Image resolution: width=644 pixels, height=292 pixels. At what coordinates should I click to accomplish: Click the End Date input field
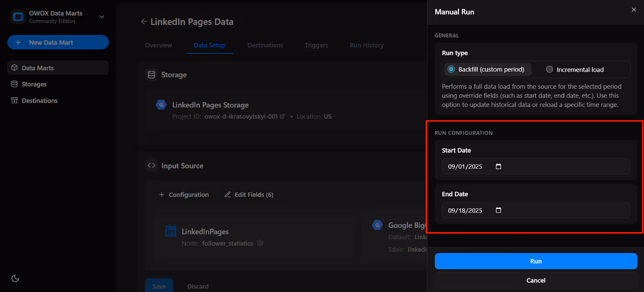click(x=536, y=210)
